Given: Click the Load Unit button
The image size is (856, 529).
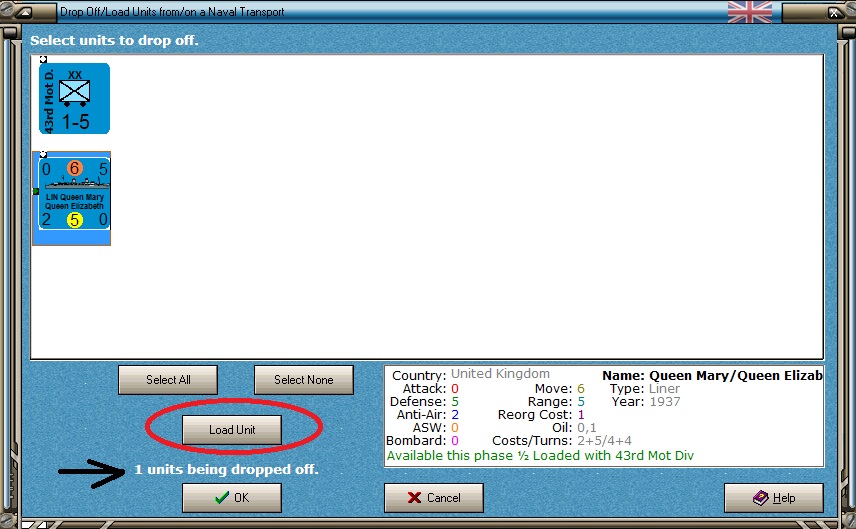Looking at the screenshot, I should (x=232, y=430).
